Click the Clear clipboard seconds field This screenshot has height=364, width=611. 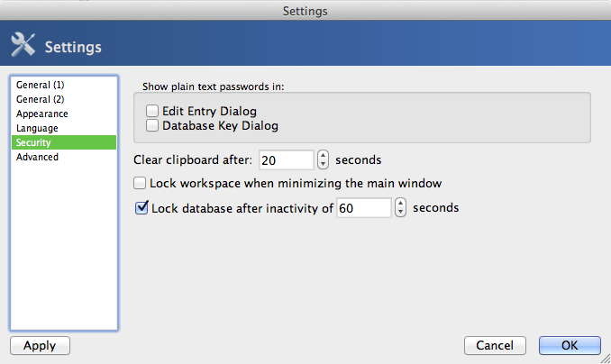[286, 160]
